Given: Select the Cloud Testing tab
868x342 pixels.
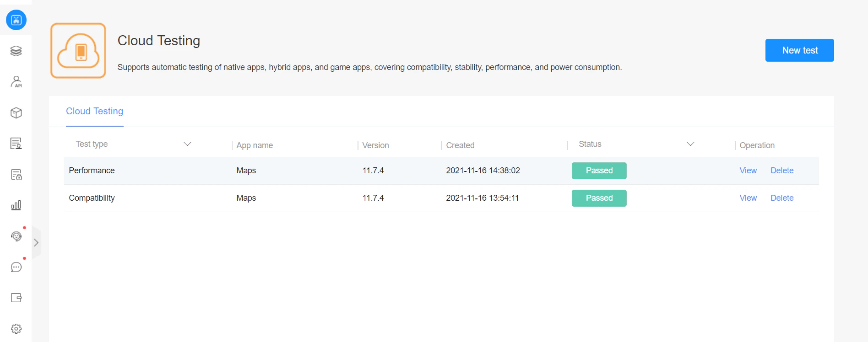Looking at the screenshot, I should coord(95,111).
